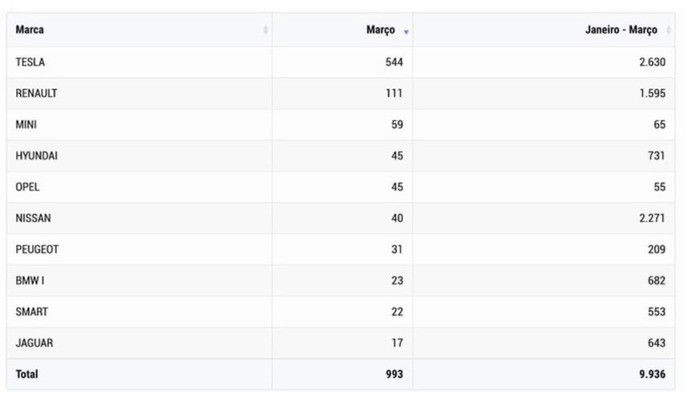Select the JAGUAR row

tap(341, 343)
